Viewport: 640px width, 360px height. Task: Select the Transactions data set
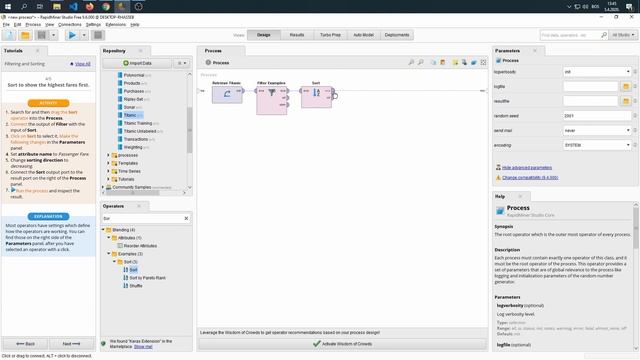pyautogui.click(x=136, y=139)
